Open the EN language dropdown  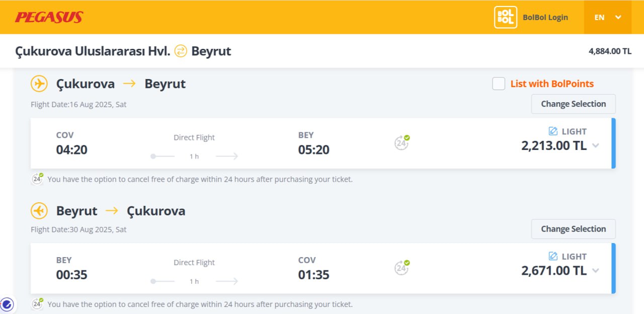(607, 17)
